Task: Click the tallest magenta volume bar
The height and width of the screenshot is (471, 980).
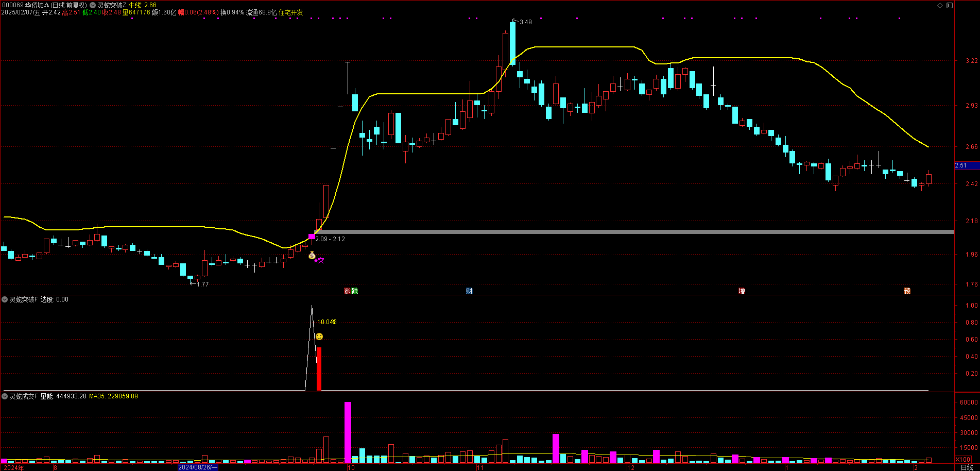Action: coord(348,432)
